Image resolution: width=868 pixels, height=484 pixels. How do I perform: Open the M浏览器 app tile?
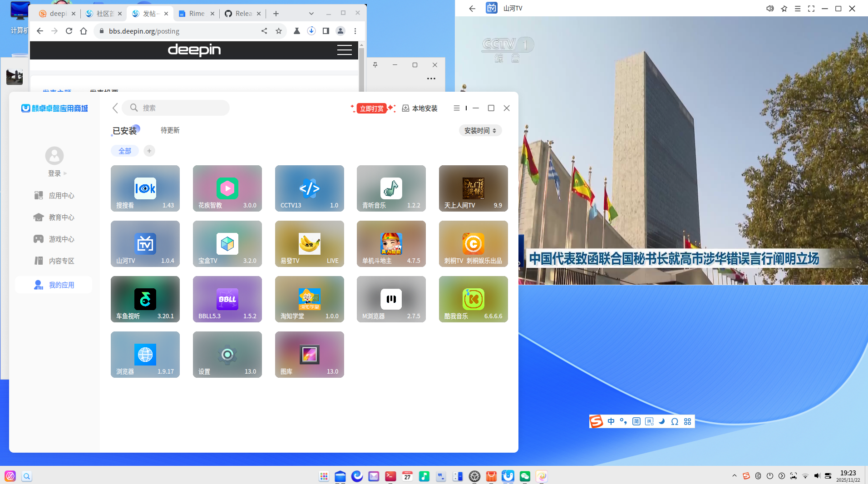click(391, 299)
